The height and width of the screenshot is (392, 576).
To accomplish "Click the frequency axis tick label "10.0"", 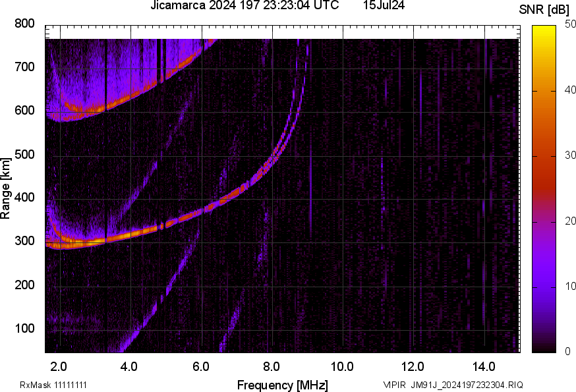I will click(342, 366).
